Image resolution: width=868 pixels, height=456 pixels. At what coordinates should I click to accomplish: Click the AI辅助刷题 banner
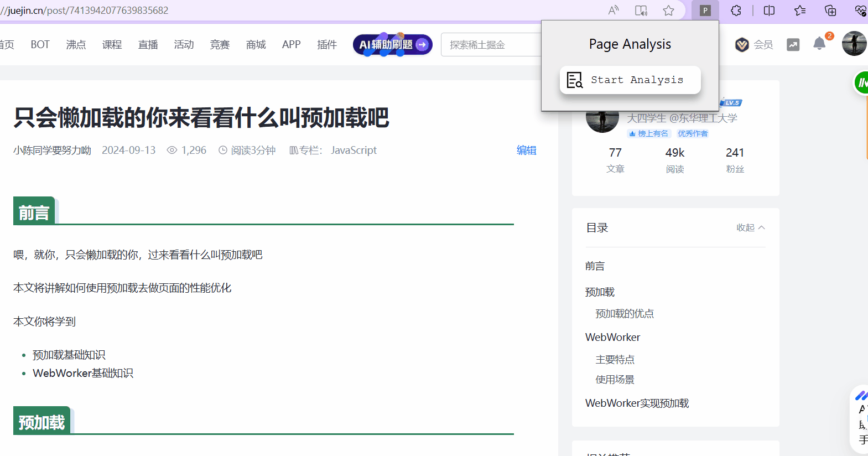tap(392, 44)
